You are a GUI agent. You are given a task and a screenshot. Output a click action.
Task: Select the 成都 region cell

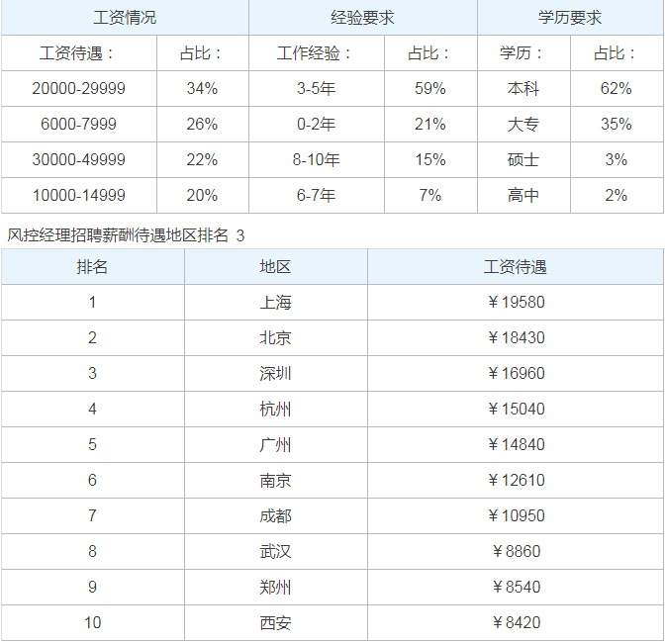pyautogui.click(x=276, y=516)
